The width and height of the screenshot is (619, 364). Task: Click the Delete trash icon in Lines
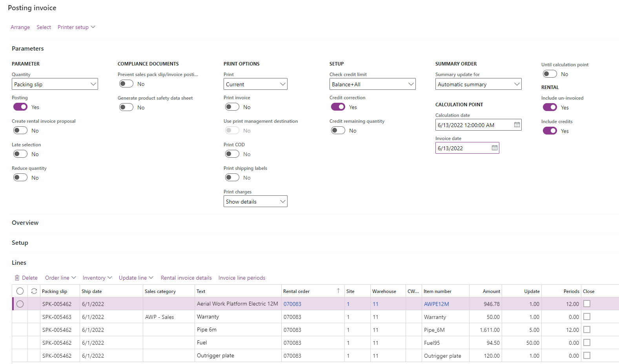click(17, 278)
